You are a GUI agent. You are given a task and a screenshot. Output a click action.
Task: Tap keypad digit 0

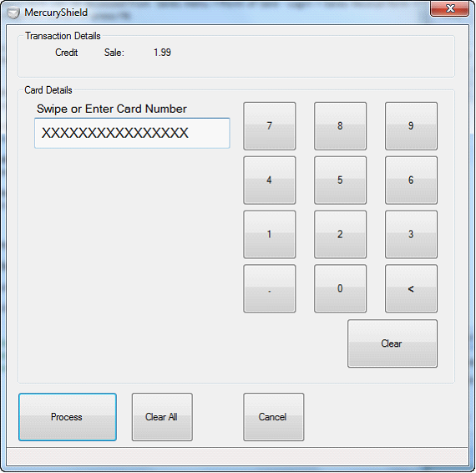point(340,288)
